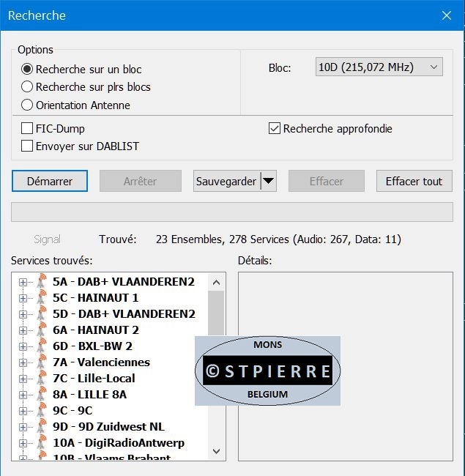
Task: Click the Sauvegarder button
Action: tap(226, 181)
